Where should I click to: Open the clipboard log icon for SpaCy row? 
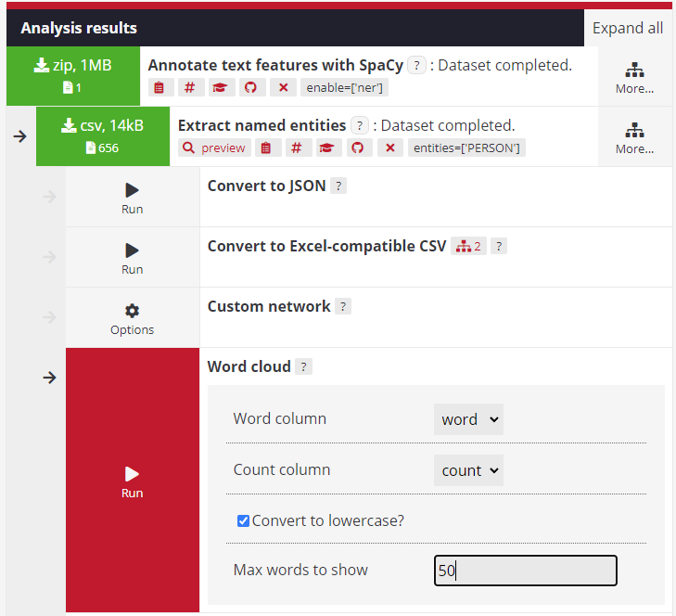tap(159, 87)
